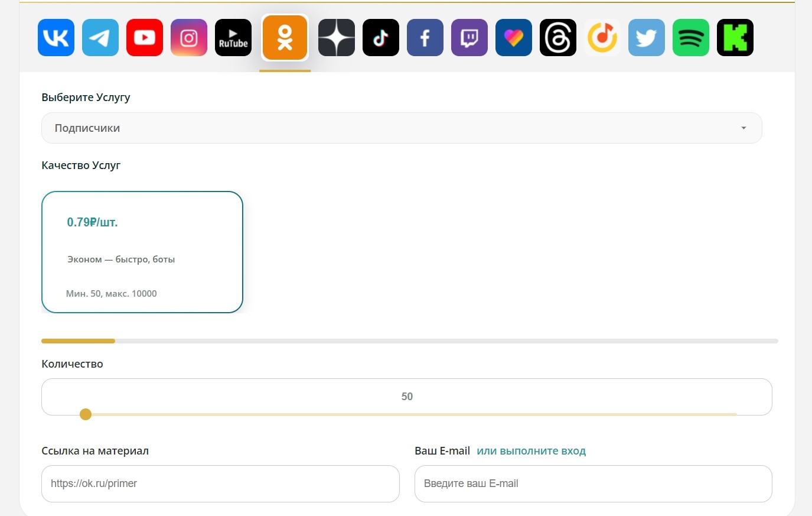This screenshot has width=812, height=516.
Task: Open the purple Twitch icon
Action: [469, 38]
